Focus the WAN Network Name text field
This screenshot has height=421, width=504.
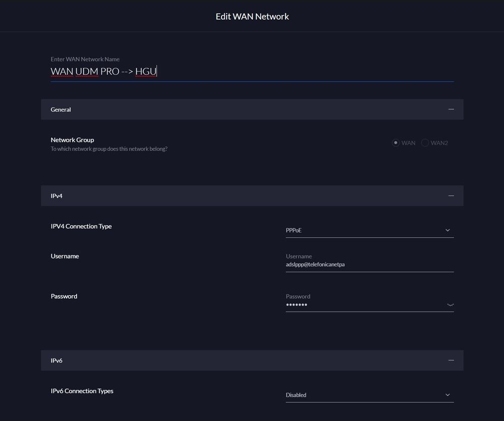coord(252,72)
